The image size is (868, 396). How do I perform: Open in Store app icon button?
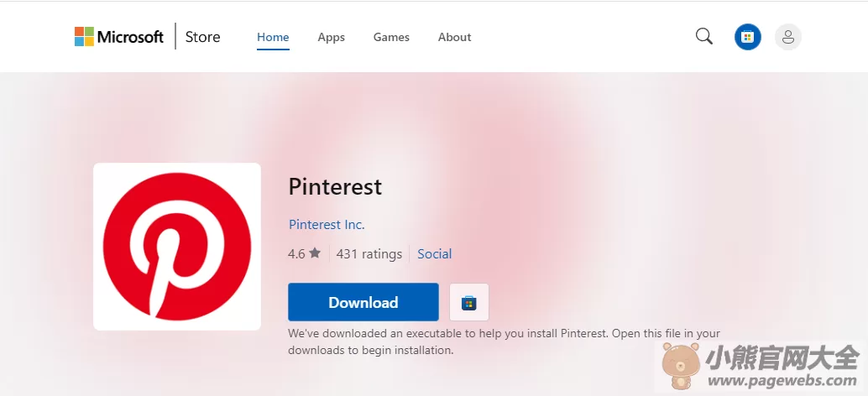[x=469, y=302]
